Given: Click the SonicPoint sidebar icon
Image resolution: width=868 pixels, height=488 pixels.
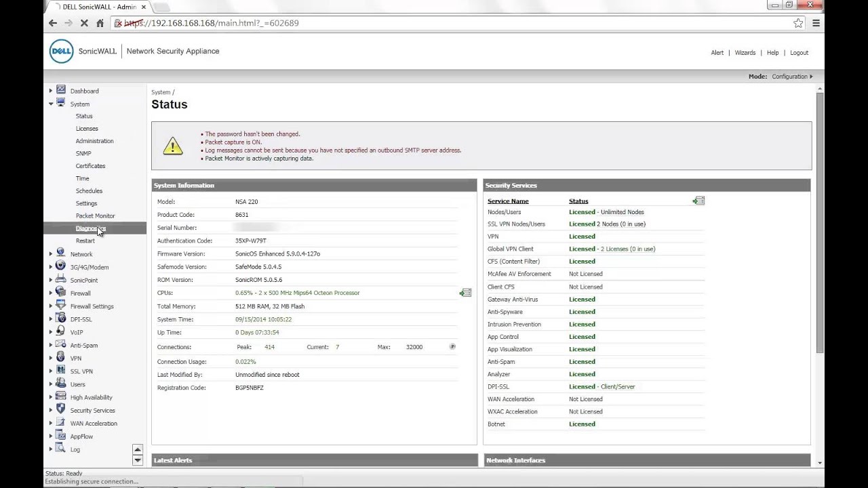Looking at the screenshot, I should (x=60, y=279).
